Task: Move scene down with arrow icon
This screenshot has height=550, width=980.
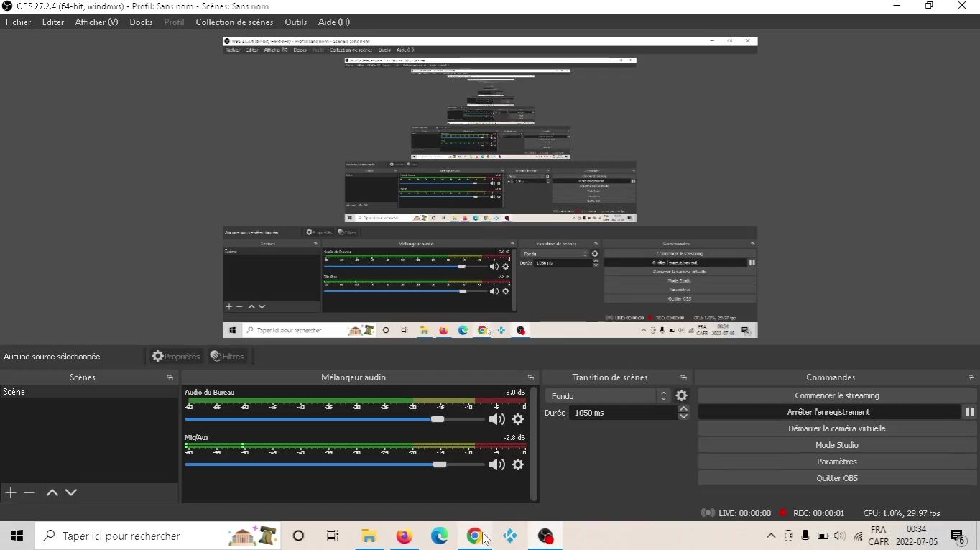Action: 71,492
